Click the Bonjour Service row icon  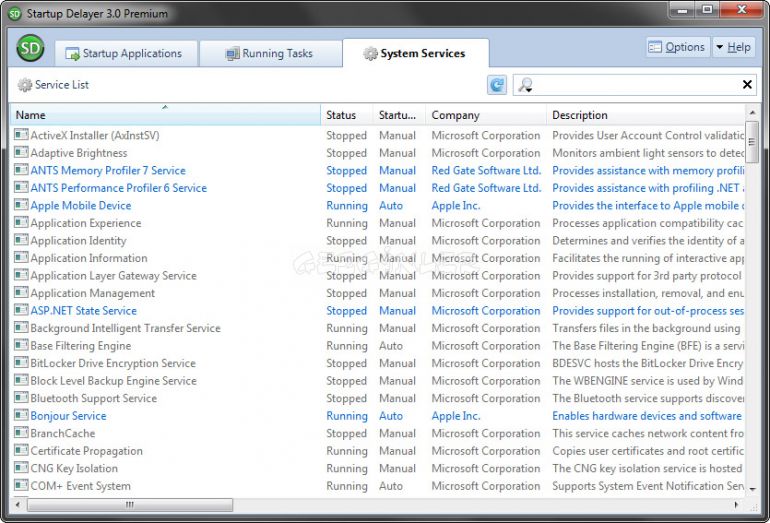(x=21, y=415)
